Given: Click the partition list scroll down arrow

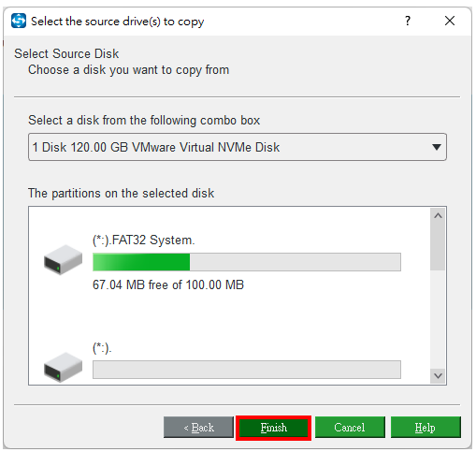Looking at the screenshot, I should 438,376.
